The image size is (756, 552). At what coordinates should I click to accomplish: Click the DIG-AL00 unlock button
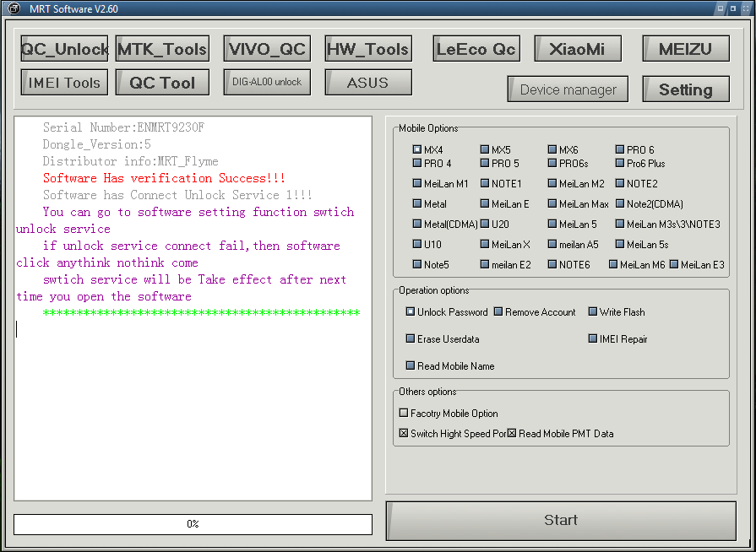click(267, 83)
